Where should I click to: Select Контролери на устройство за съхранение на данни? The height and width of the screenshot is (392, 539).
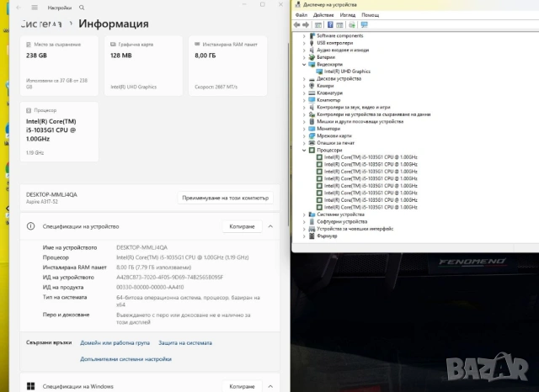click(x=374, y=114)
